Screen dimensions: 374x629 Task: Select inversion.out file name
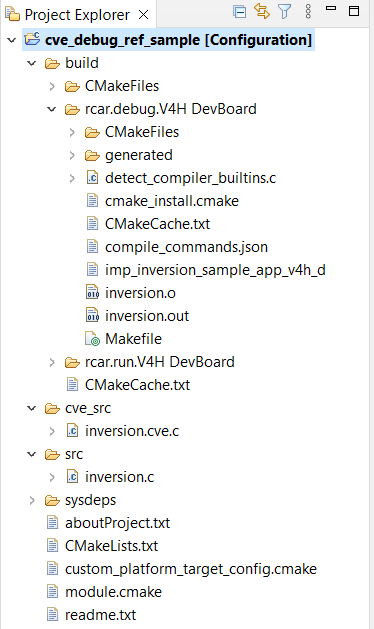[x=147, y=316]
